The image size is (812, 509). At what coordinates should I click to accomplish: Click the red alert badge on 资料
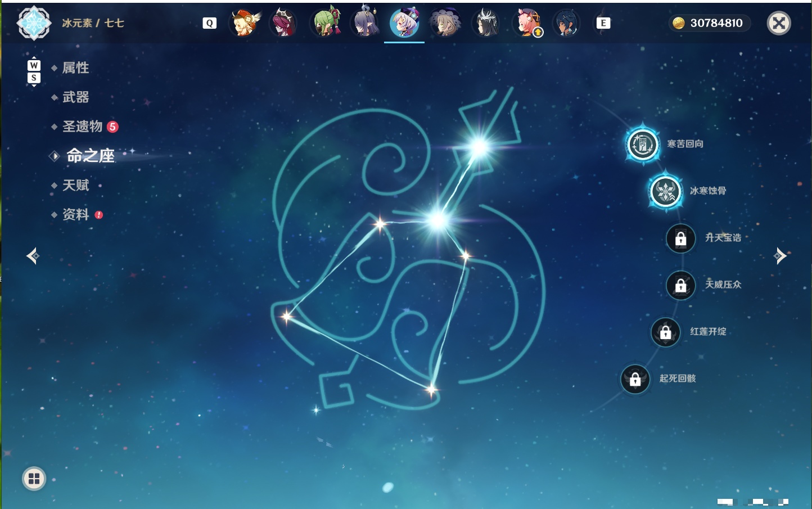point(99,215)
